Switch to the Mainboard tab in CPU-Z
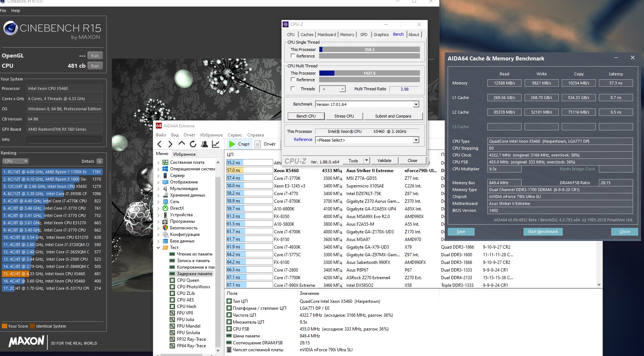644x356 pixels. pyautogui.click(x=327, y=35)
